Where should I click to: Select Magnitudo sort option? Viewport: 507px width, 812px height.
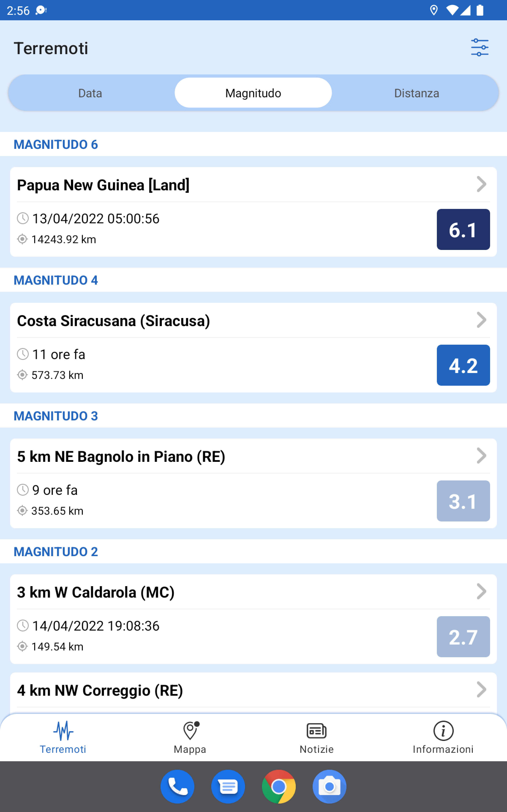coord(253,93)
